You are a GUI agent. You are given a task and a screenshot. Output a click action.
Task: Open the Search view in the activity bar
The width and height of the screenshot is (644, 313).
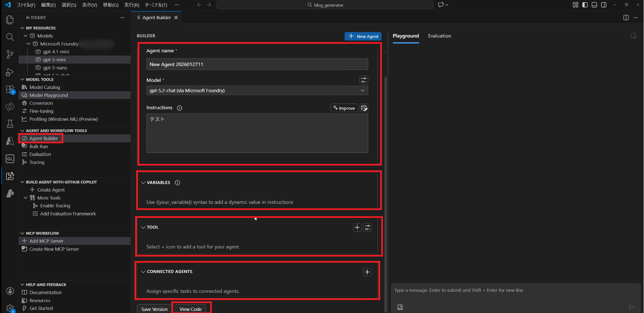click(x=10, y=37)
